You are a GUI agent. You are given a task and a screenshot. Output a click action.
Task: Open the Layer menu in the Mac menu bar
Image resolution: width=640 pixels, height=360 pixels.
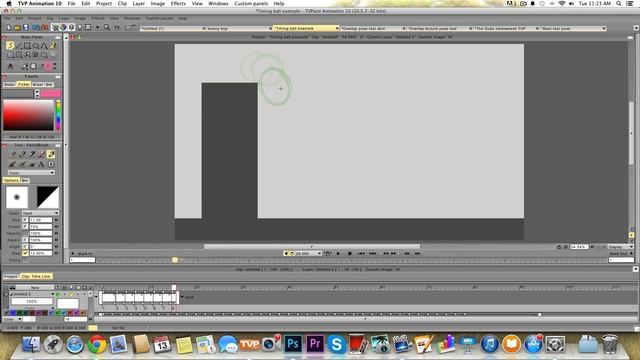[x=139, y=3]
